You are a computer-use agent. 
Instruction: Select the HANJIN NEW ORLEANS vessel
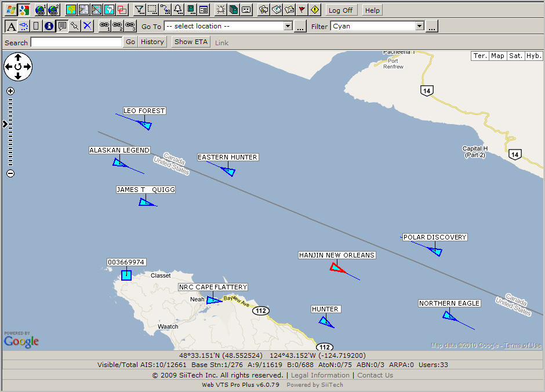coord(336,267)
